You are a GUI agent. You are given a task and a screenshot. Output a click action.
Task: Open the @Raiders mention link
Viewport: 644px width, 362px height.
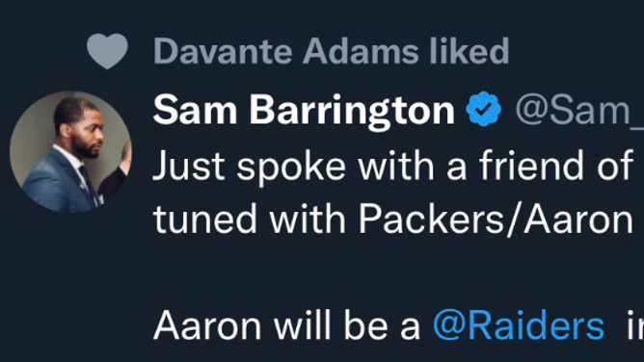[x=519, y=326]
